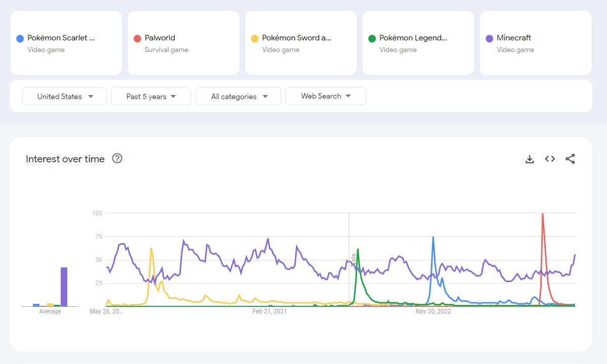The image size is (607, 364).
Task: Expand the All categories dropdown
Action: tap(238, 97)
